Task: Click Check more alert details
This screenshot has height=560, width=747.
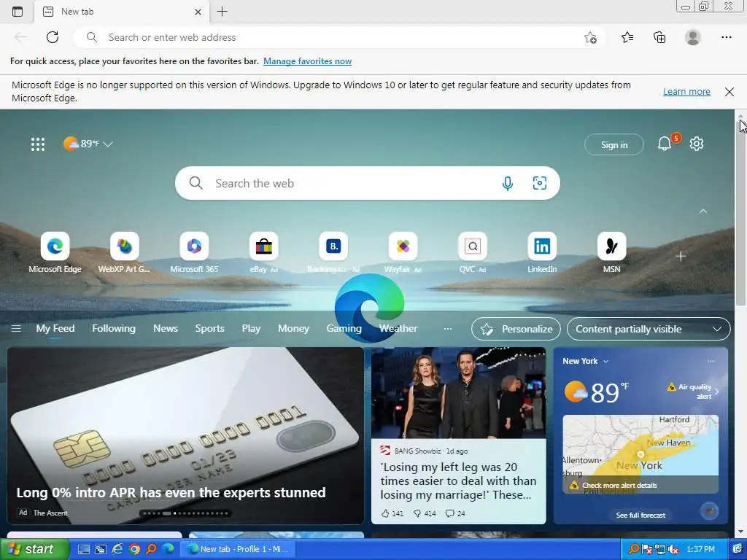Action: pos(619,485)
